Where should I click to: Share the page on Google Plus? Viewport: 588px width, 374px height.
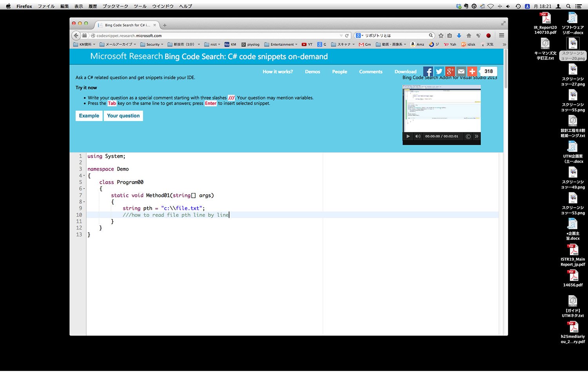pyautogui.click(x=450, y=71)
